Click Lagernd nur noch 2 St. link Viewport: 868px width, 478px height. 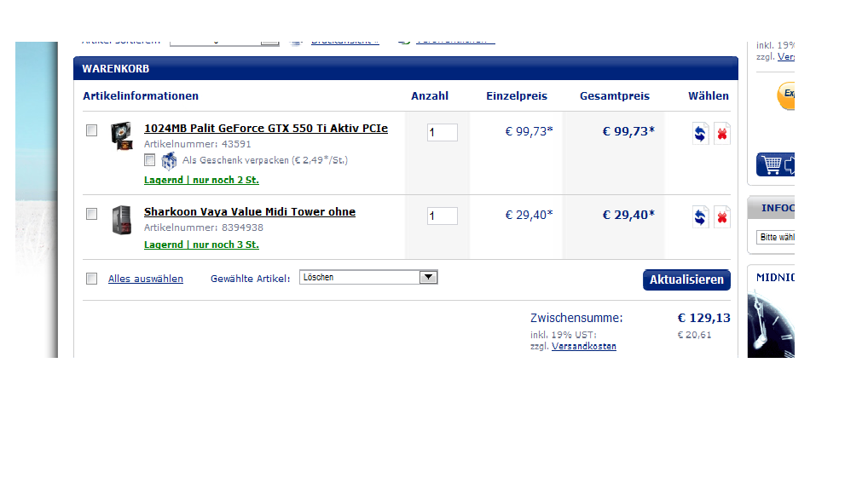point(201,180)
